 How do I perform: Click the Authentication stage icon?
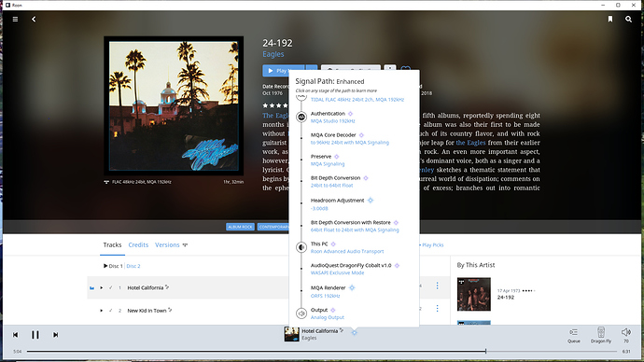pos(301,117)
